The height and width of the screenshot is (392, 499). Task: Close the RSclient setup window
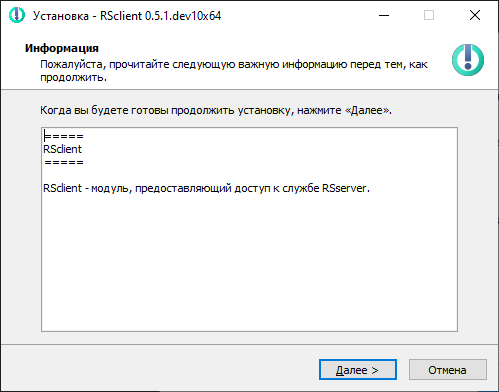click(x=475, y=15)
